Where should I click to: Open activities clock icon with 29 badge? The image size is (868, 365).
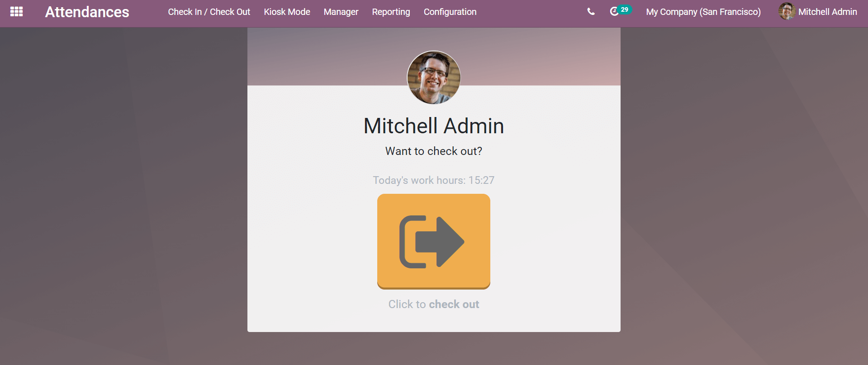(620, 11)
